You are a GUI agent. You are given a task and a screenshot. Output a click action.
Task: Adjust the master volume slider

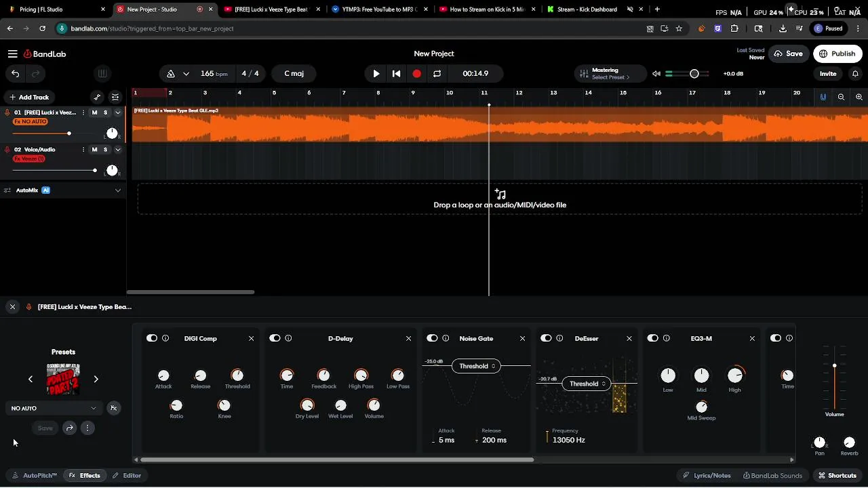[x=688, y=73]
